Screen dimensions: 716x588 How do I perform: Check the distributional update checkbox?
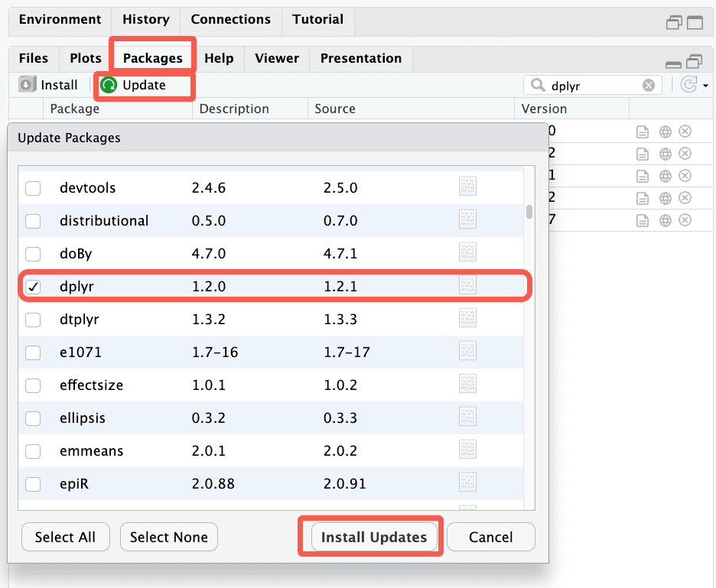click(x=33, y=221)
